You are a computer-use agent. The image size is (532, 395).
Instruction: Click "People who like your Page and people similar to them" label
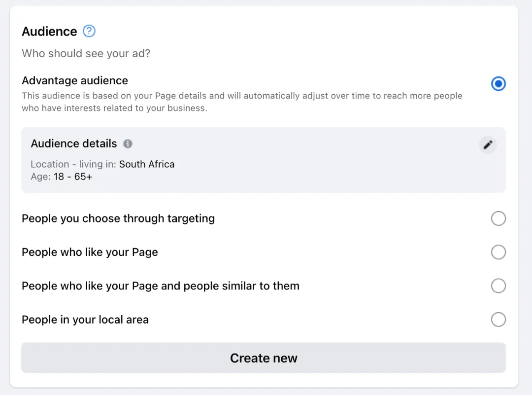[161, 286]
